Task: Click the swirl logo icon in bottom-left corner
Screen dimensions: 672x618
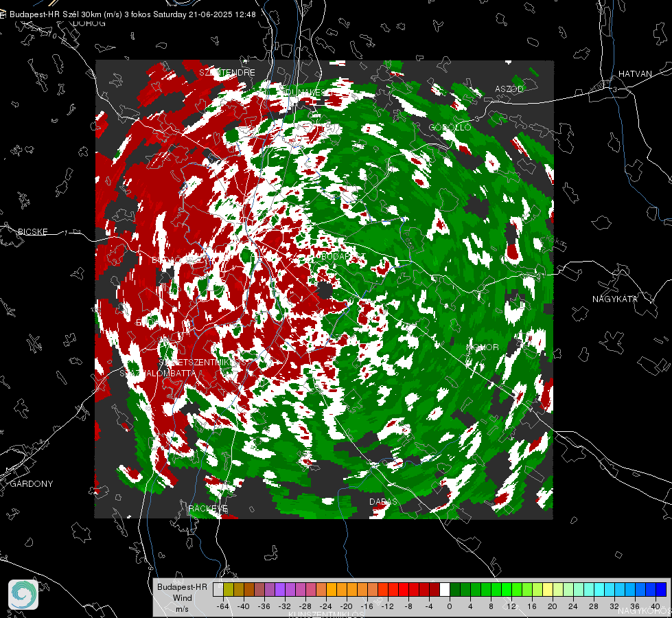Action: point(23,595)
